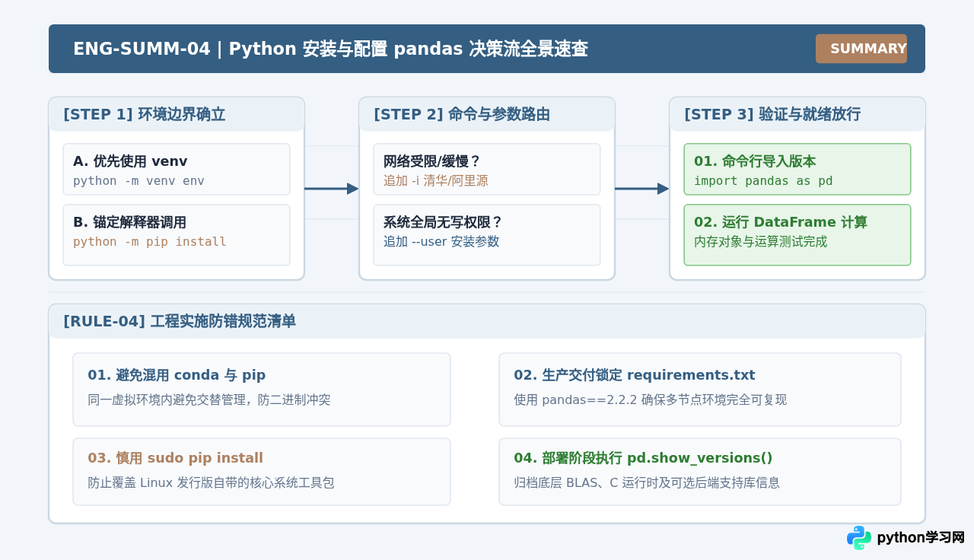
Task: Select rule "01. 避免混用 conda 与 pip"
Action: click(x=177, y=375)
